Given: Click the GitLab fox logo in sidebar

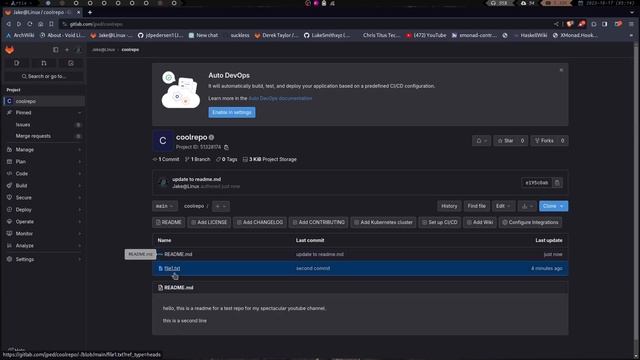Looking at the screenshot, I should coord(9,50).
